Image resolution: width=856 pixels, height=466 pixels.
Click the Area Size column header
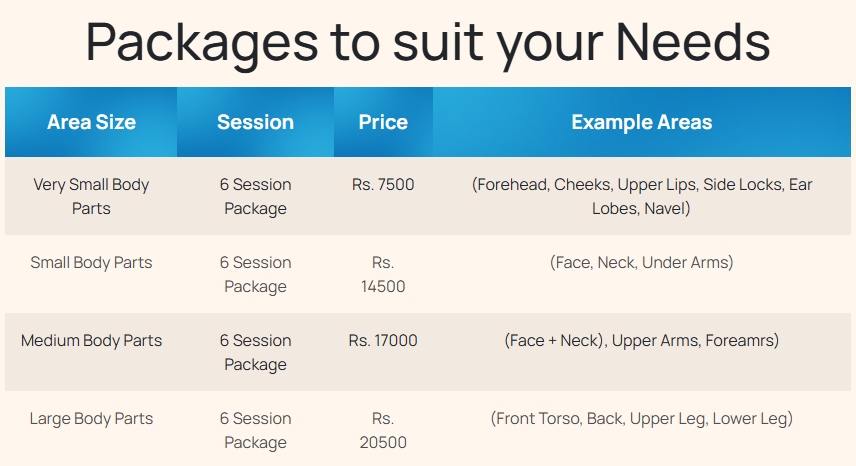(x=91, y=122)
